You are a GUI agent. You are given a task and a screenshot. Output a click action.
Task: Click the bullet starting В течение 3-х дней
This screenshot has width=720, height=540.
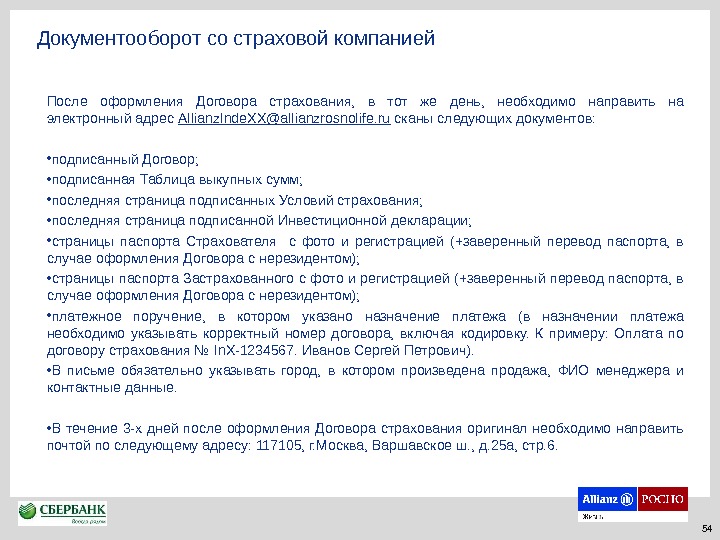pos(365,437)
